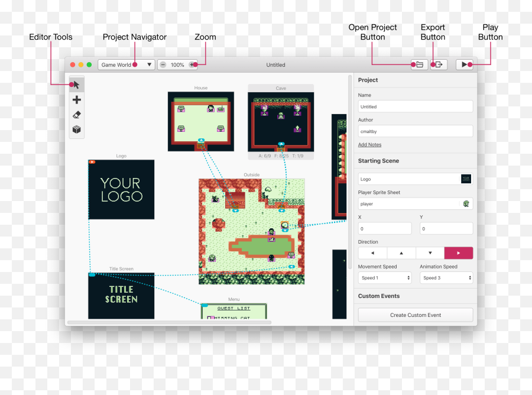Open the Movement Speed dropdown
532x395 pixels.
[385, 277]
